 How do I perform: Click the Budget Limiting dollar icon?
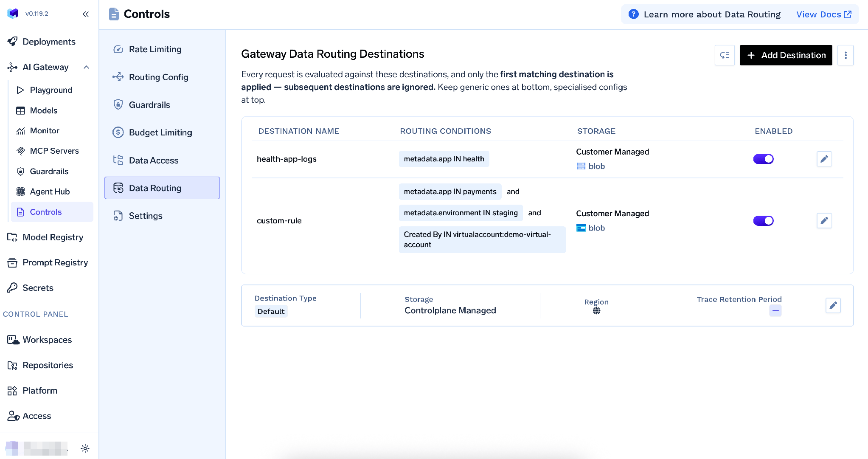coord(118,132)
